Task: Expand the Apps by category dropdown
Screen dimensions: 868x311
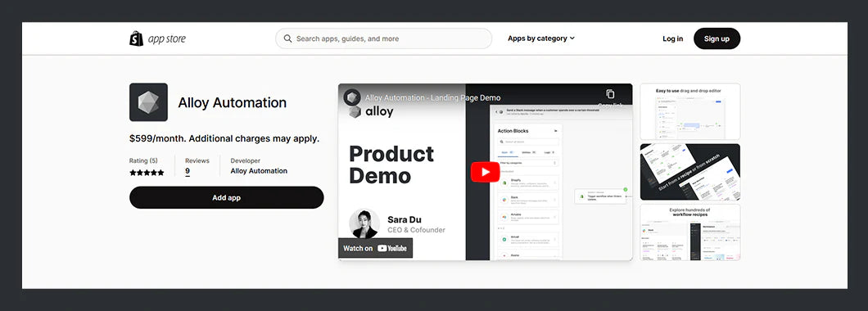Action: [540, 38]
